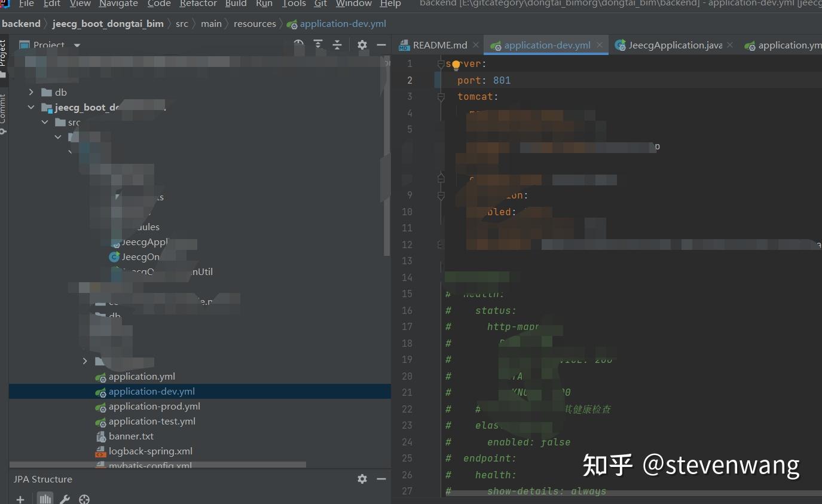Fold the block at line 9
Viewport: 822px width, 504px height.
click(x=441, y=195)
